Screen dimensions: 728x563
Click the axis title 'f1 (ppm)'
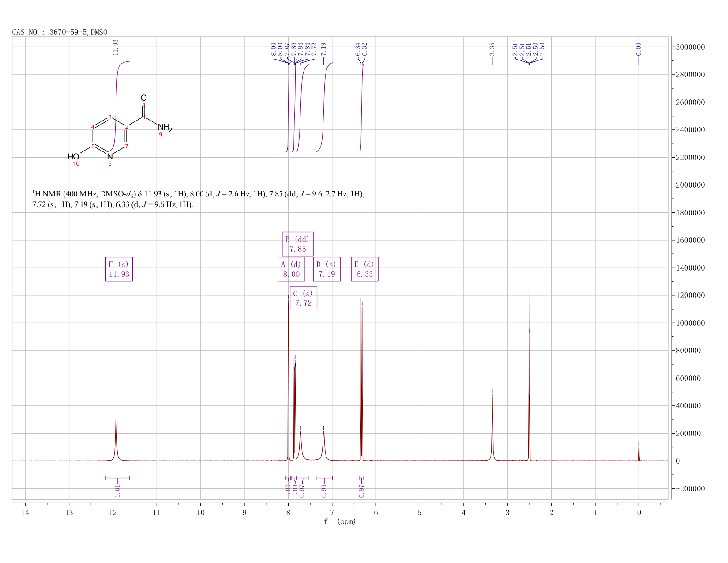click(x=340, y=521)
